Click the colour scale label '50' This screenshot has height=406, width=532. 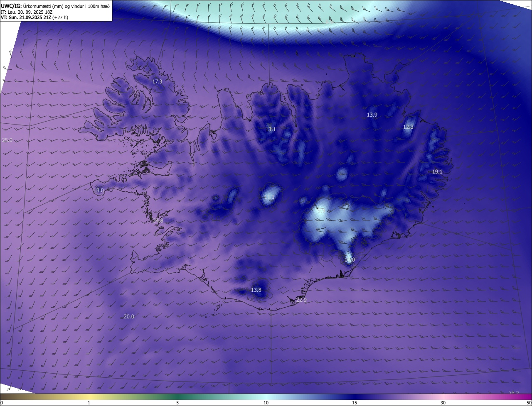point(529,403)
